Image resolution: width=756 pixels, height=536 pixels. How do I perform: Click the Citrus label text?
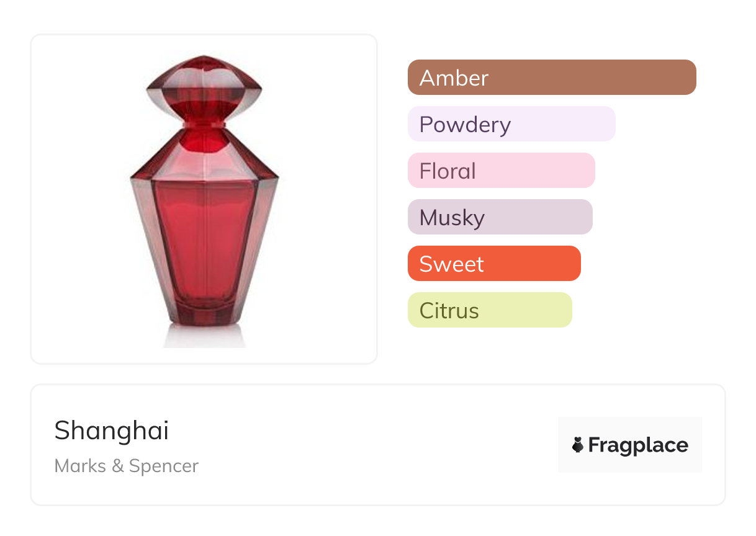coord(449,310)
